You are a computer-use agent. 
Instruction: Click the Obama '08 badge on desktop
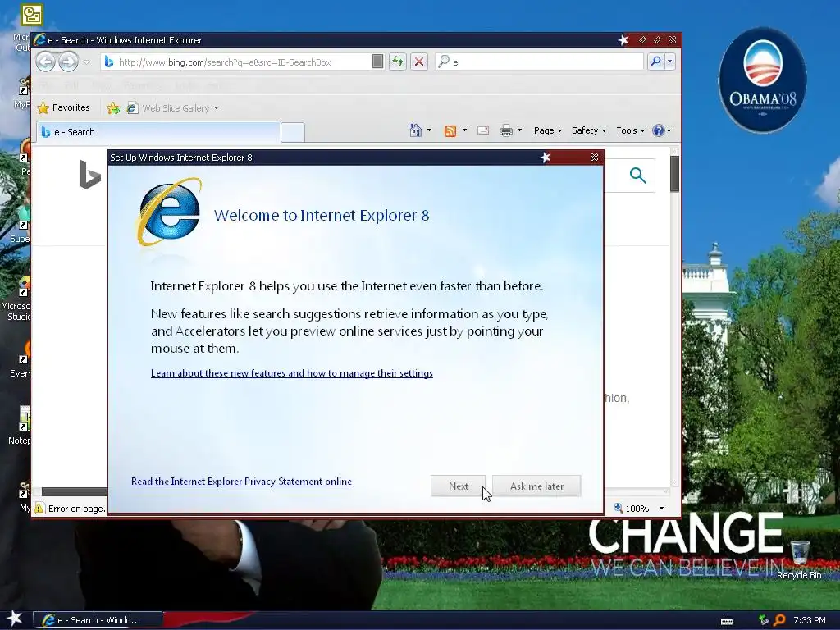click(x=762, y=80)
